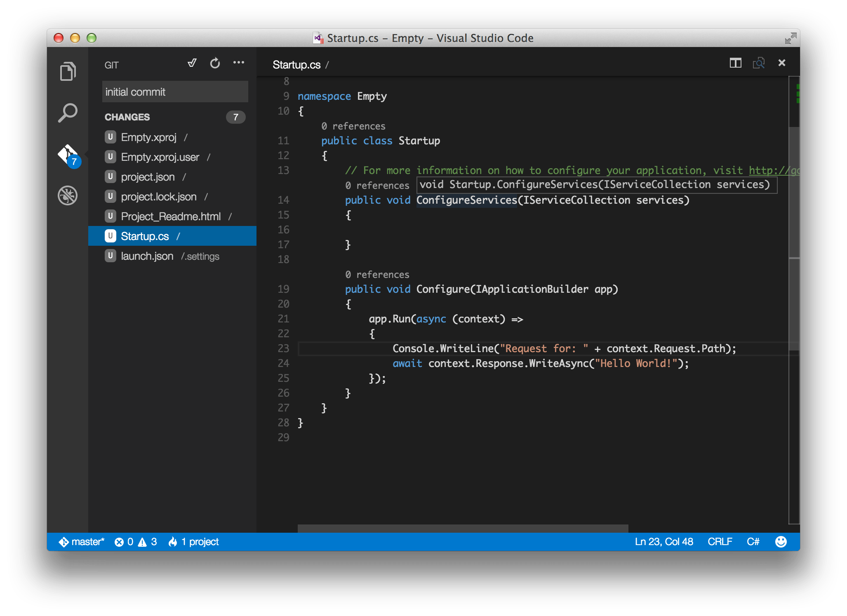The width and height of the screenshot is (847, 616).
Task: Click the U status badge beside Empty.xproj
Action: click(x=110, y=137)
